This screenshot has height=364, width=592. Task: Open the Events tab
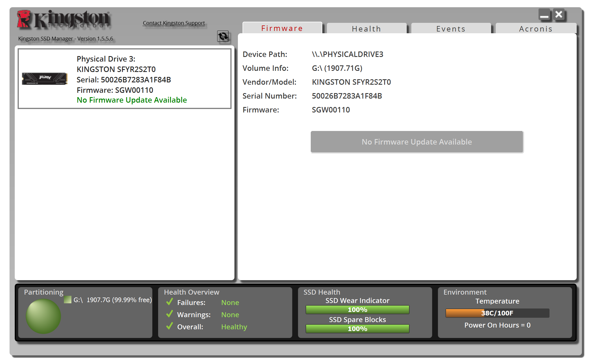[x=451, y=29]
